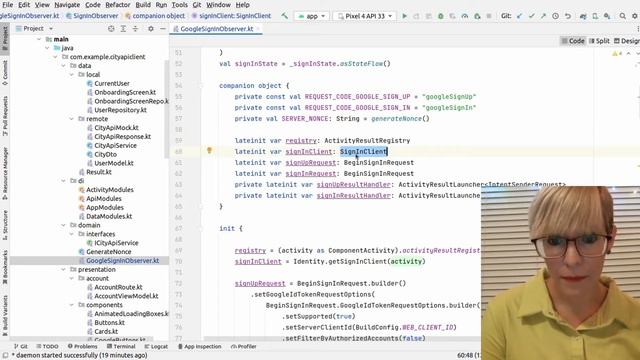
Task: Click Collapse All in Project panel
Action: point(135,29)
